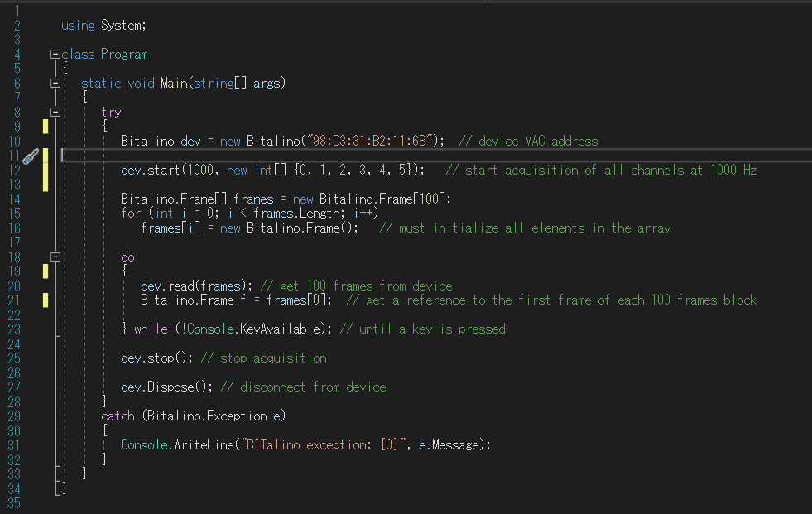This screenshot has width=812, height=514.
Task: Click the dev.read(frames) call
Action: (196, 286)
